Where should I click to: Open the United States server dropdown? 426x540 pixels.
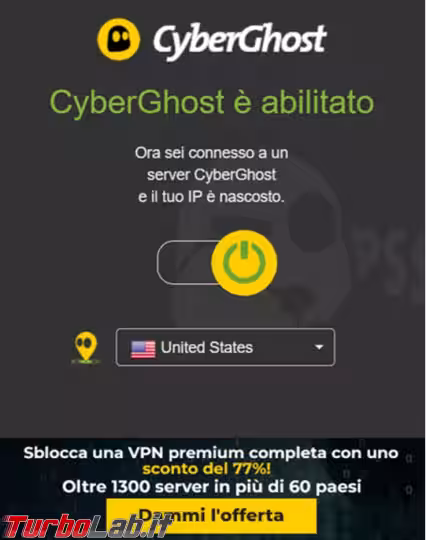(x=225, y=347)
